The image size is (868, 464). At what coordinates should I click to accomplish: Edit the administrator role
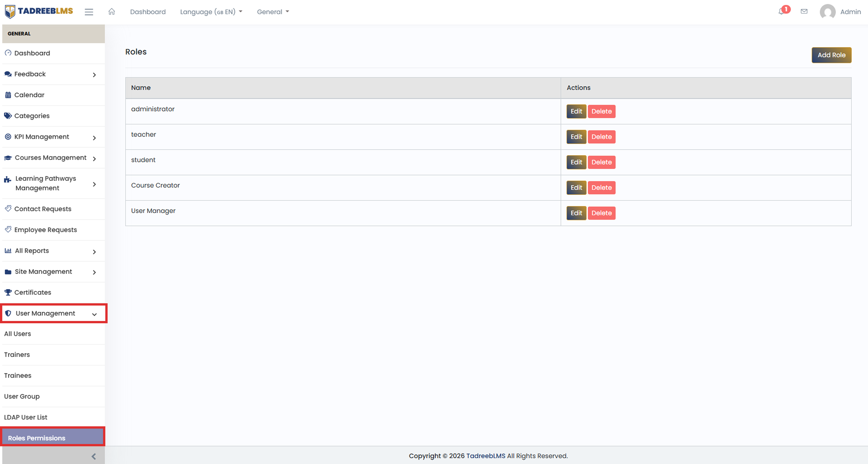[576, 111]
